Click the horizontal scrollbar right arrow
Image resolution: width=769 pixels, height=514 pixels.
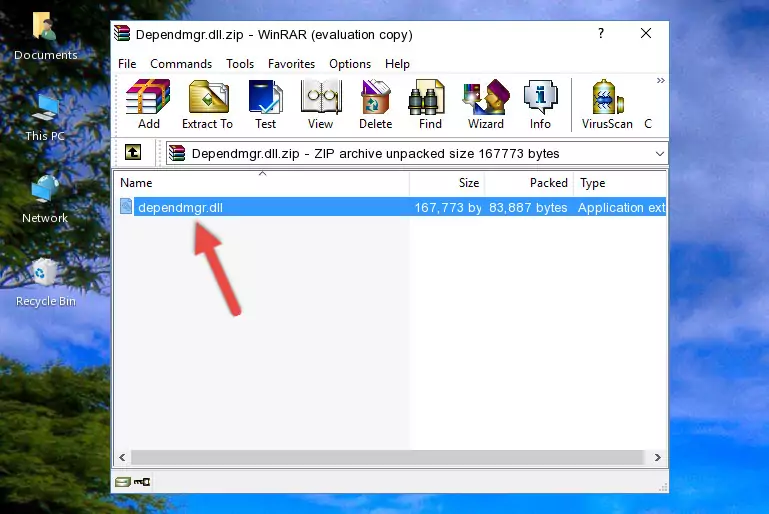tap(658, 457)
